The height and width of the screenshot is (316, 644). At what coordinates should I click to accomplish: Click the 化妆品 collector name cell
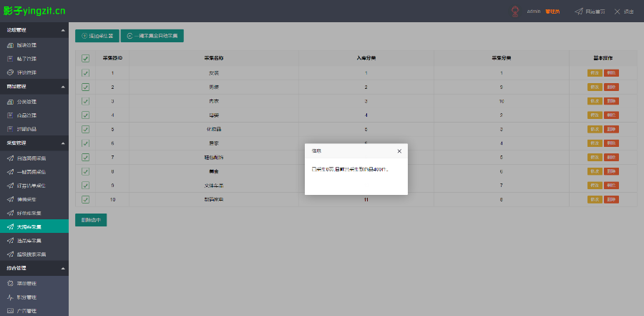(213, 129)
